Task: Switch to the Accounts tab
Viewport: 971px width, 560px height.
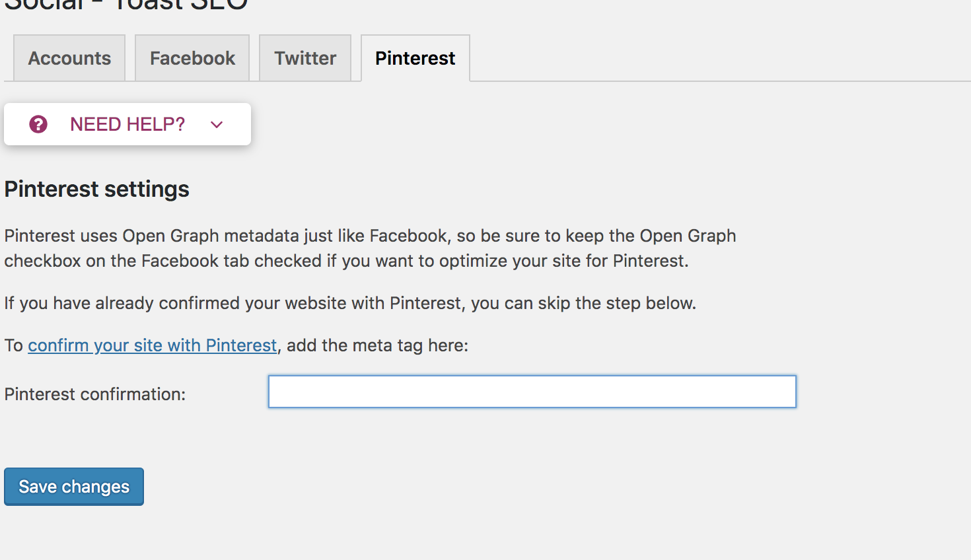Action: click(69, 58)
